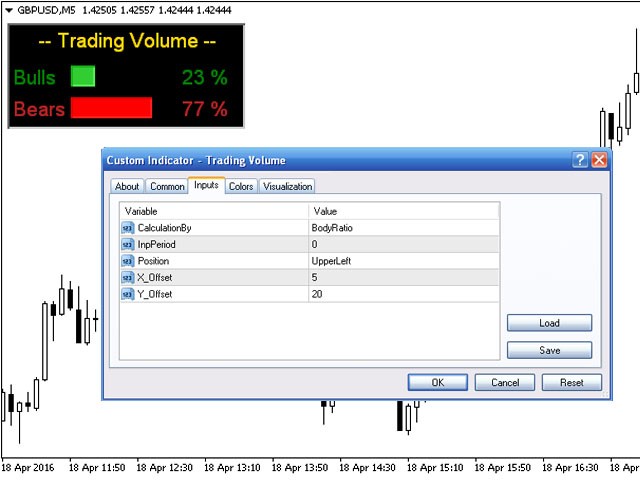The height and width of the screenshot is (480, 640).
Task: Click the 18 Apr 16:30 time axis label
Action: point(570,468)
